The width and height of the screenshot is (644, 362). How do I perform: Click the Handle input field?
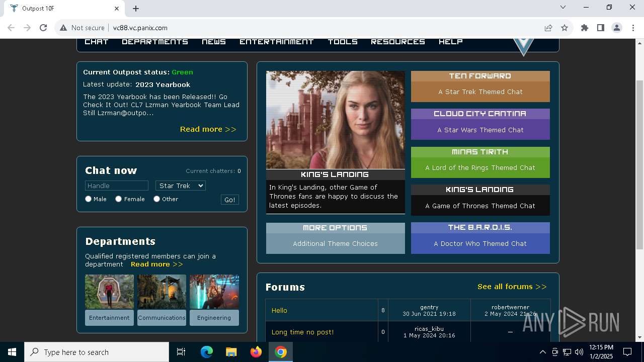point(117,186)
